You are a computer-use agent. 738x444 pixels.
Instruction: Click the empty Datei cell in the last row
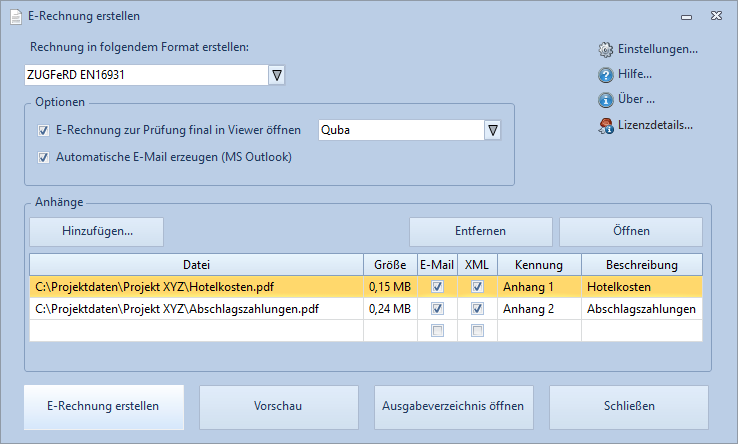point(196,331)
